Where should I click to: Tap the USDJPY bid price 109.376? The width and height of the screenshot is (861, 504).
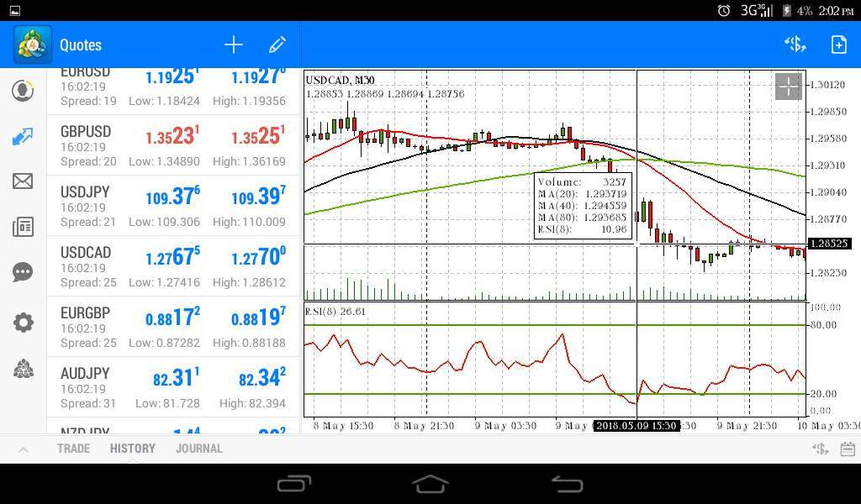[x=173, y=196]
